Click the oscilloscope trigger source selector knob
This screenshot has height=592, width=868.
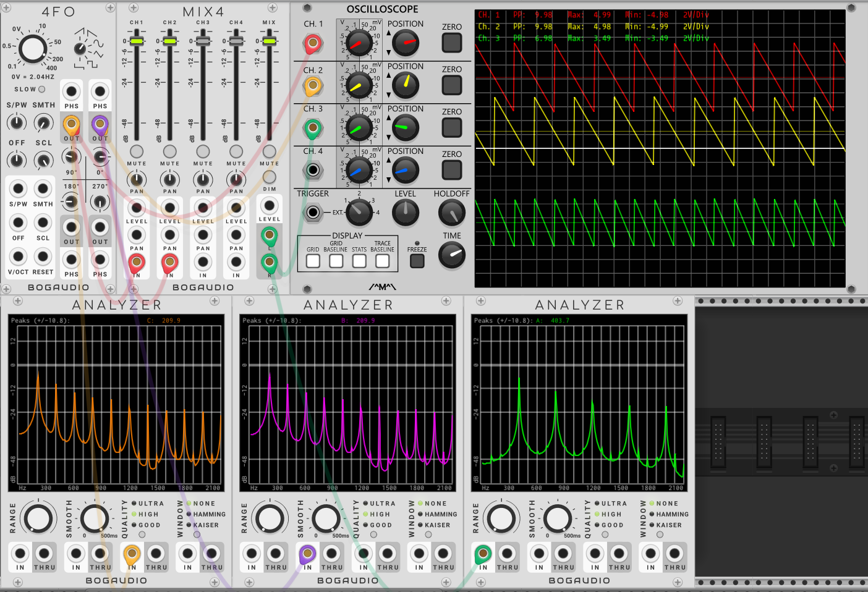pos(359,213)
